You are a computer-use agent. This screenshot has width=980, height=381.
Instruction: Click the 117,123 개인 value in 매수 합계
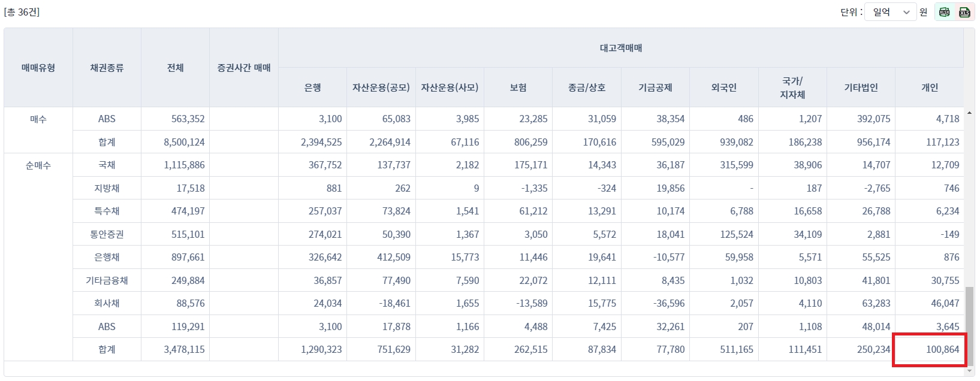coord(943,142)
